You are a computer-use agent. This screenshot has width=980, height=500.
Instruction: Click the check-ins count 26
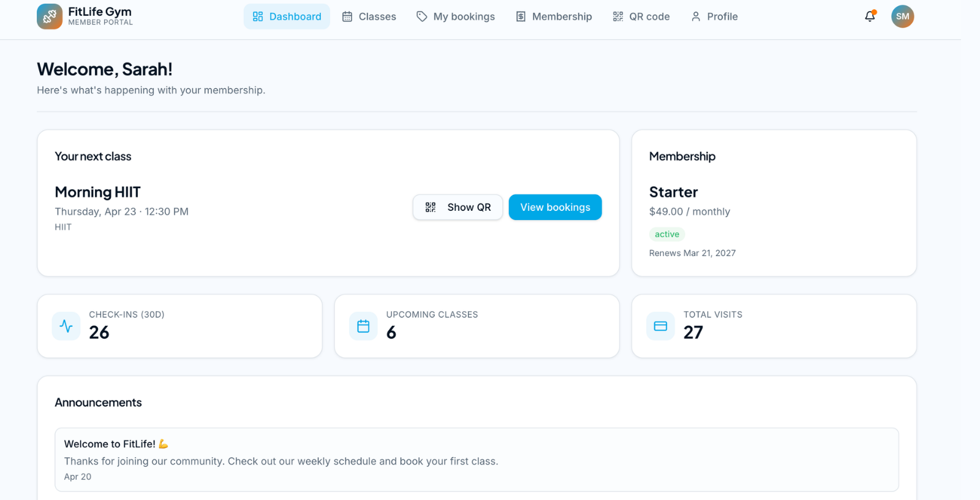point(99,332)
